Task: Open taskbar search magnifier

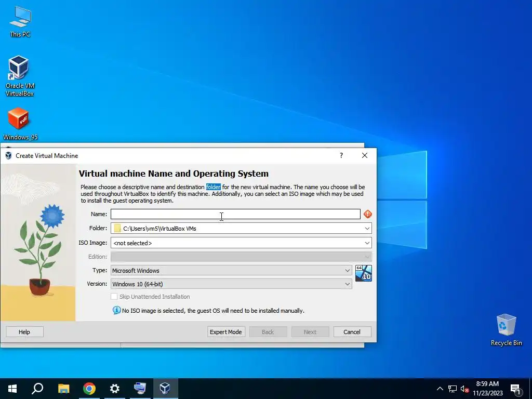Action: [37, 389]
